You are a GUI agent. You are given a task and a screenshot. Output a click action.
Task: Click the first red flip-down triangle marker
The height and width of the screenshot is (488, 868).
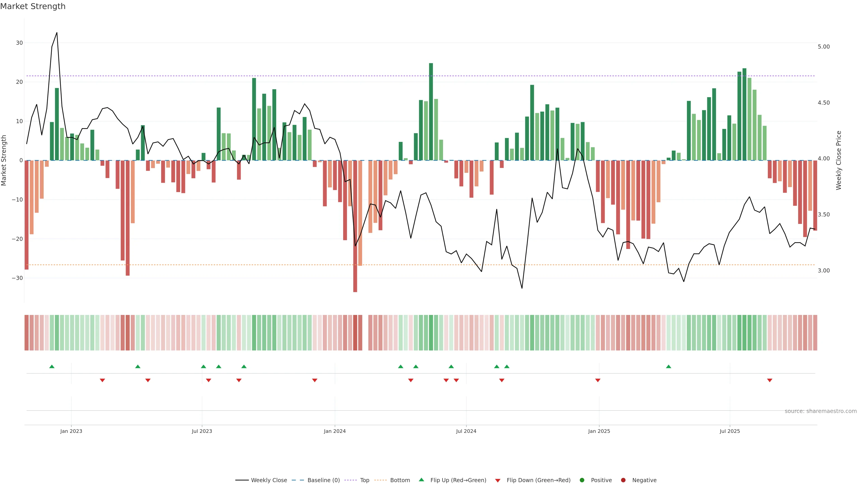102,380
